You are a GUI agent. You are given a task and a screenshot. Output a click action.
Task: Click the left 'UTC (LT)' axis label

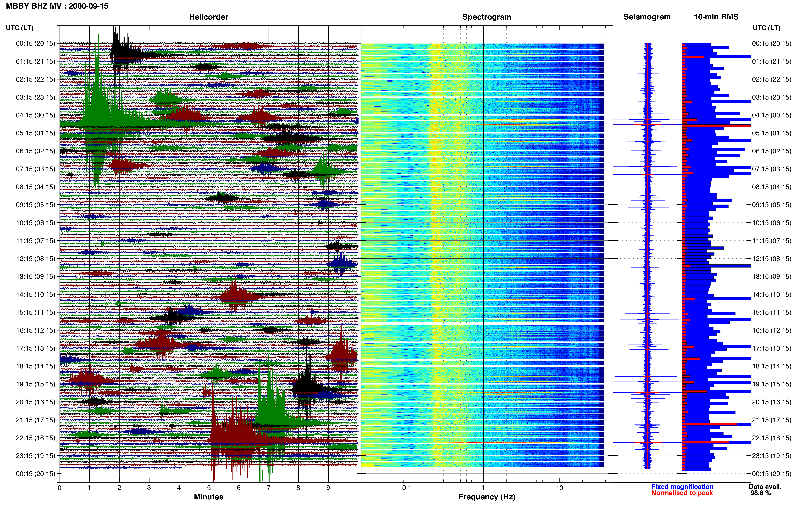pos(20,28)
